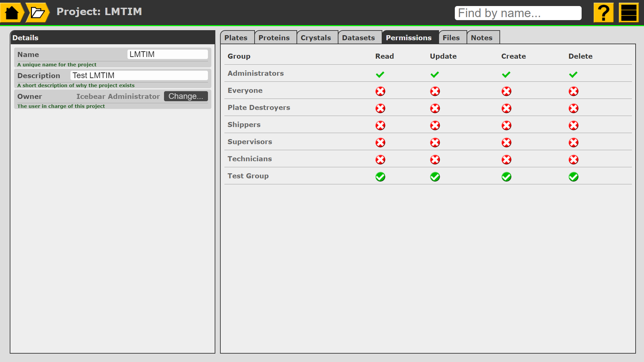Viewport: 644px width, 362px height.
Task: Open the hamburger menu icon
Action: tap(629, 12)
